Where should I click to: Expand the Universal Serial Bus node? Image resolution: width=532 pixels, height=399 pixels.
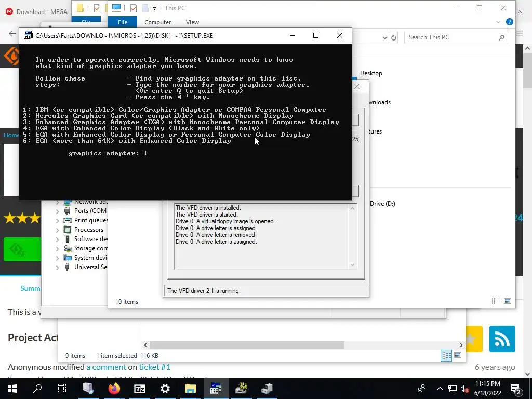(57, 268)
